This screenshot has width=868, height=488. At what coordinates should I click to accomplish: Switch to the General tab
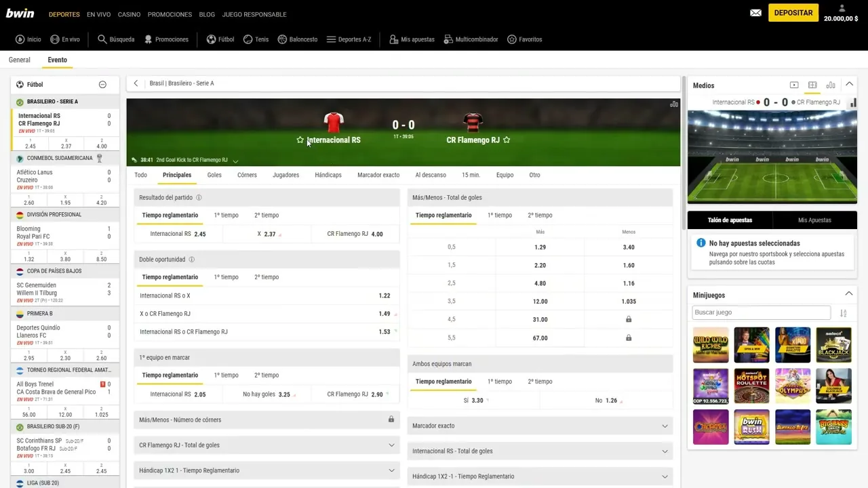[x=20, y=60]
